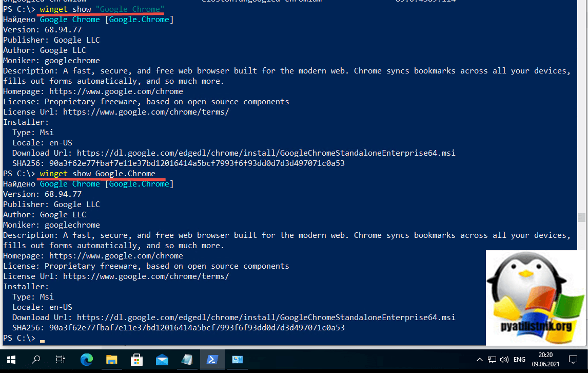Launch Microsoft Edge from the taskbar
This screenshot has height=373, width=588.
pos(87,360)
